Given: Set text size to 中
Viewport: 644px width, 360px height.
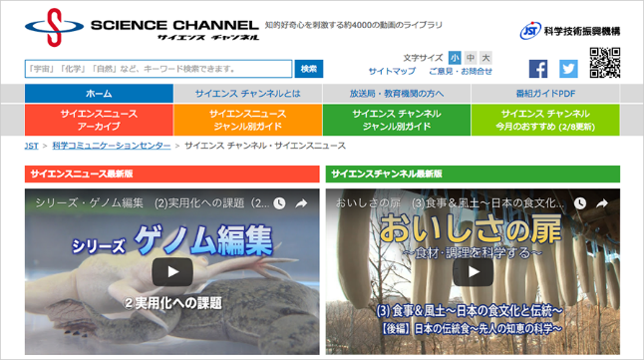Looking at the screenshot, I should point(471,58).
